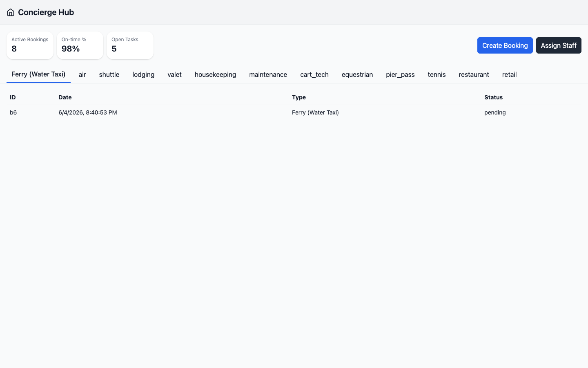Select the tennis tab
The height and width of the screenshot is (368, 588).
point(437,74)
